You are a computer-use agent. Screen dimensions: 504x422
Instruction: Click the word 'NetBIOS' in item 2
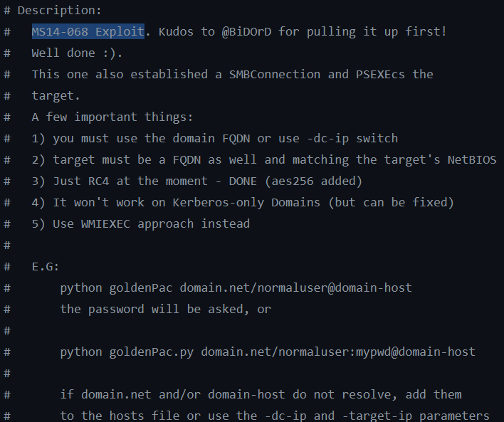472,159
